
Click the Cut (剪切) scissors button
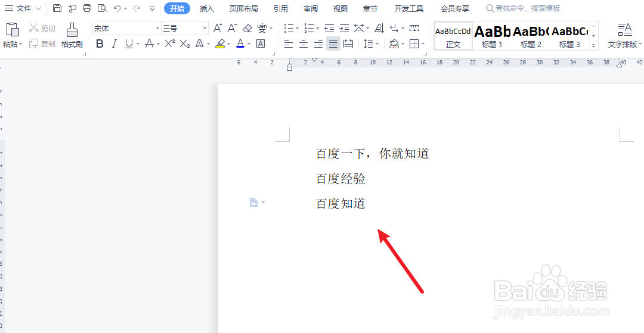pyautogui.click(x=42, y=29)
